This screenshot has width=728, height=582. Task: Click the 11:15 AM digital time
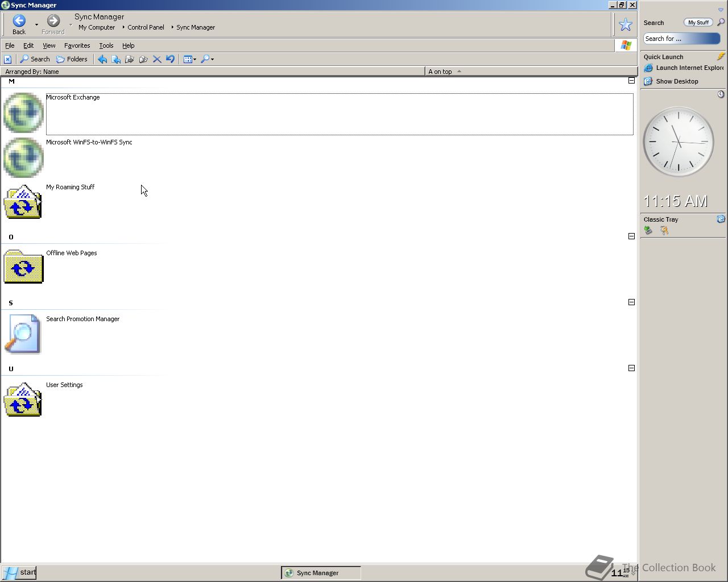676,201
